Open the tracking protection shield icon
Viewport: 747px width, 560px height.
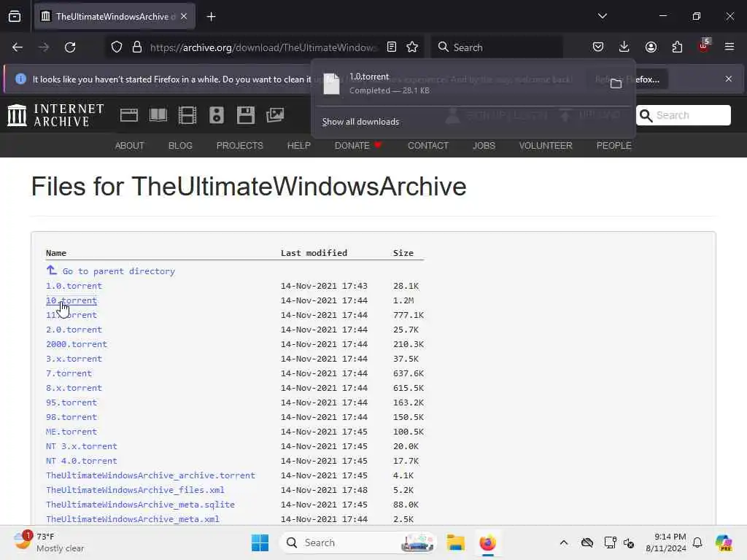tap(116, 47)
